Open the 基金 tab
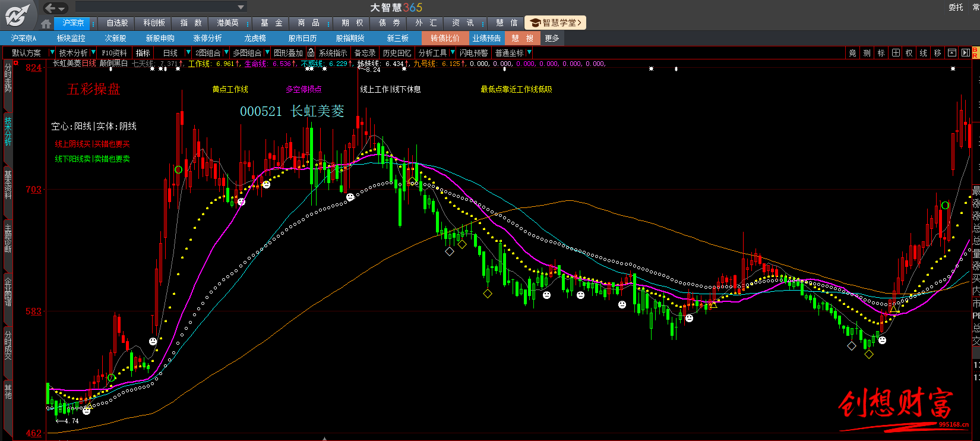 click(271, 23)
